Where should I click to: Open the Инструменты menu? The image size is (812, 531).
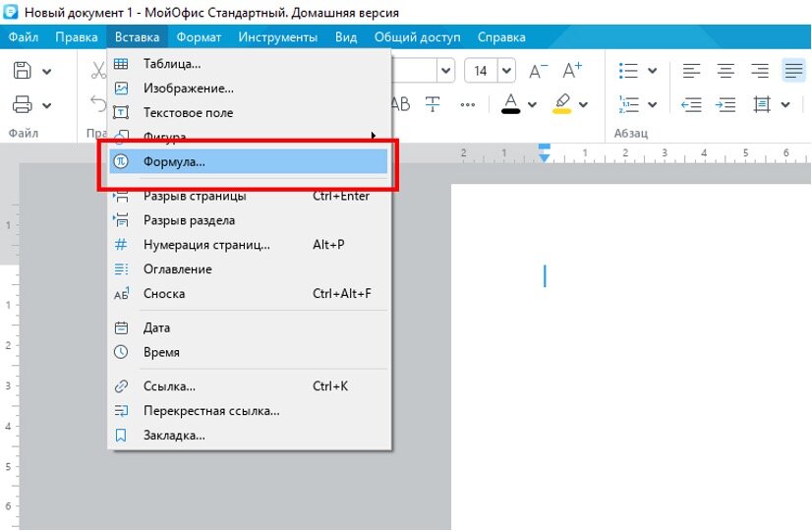[x=278, y=37]
